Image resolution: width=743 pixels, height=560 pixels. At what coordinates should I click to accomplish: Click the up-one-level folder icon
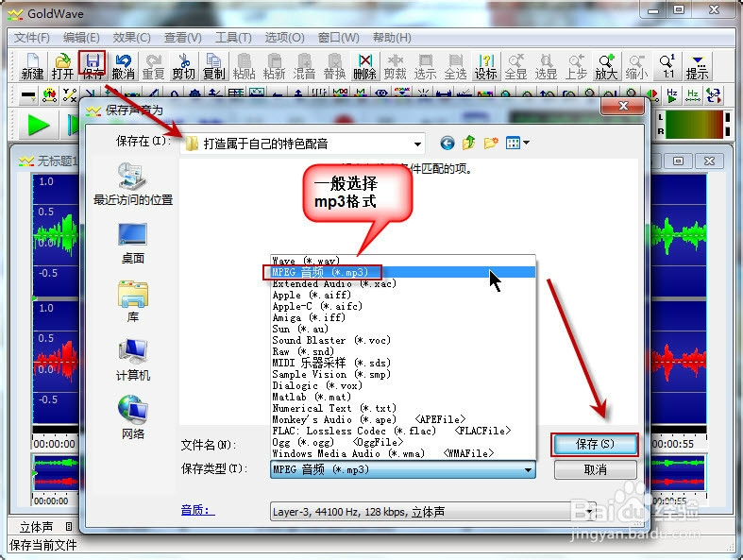pos(468,143)
